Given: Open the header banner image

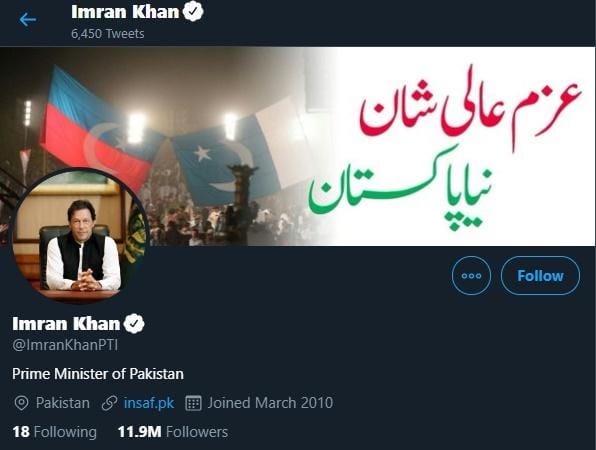Looking at the screenshot, I should pyautogui.click(x=298, y=146).
